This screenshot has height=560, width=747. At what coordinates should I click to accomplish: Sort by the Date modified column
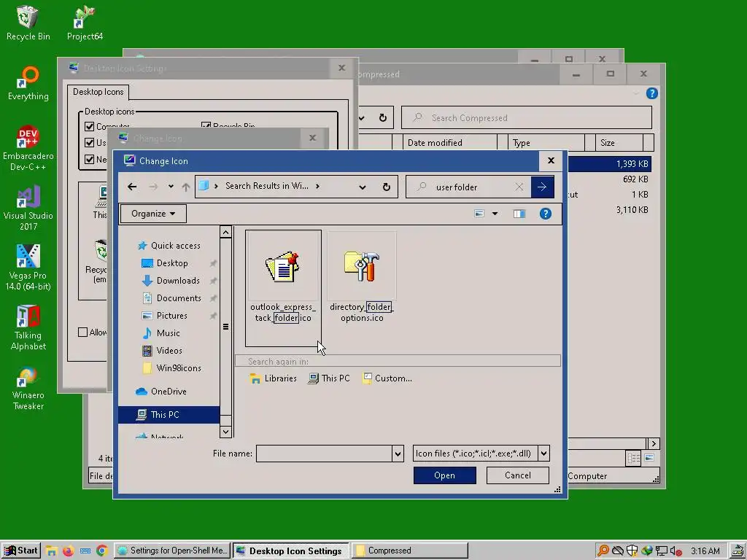pos(450,143)
